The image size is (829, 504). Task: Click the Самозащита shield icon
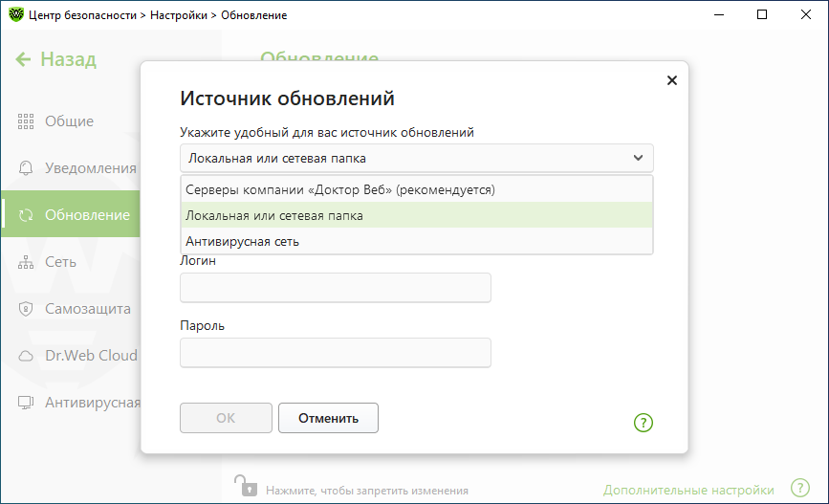click(x=26, y=309)
